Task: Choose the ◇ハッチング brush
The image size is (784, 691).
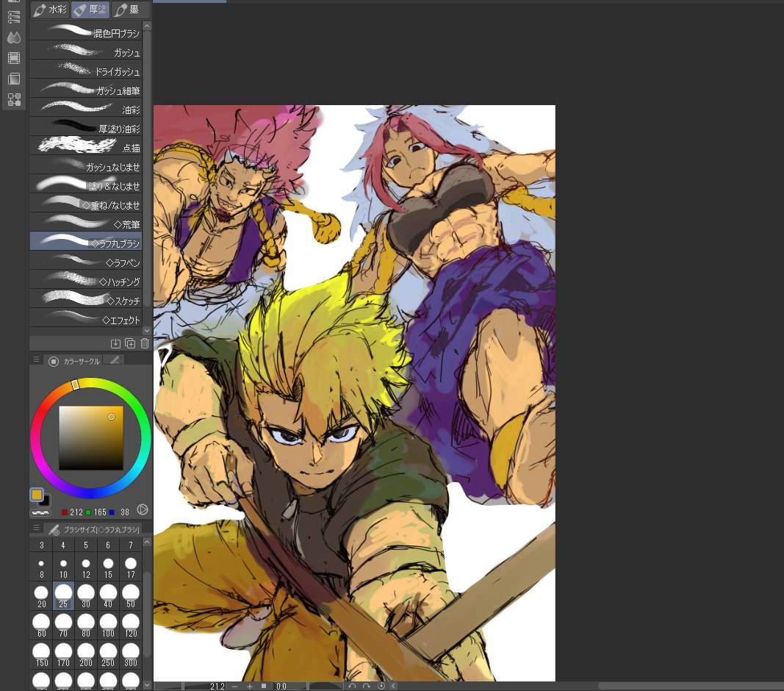Action: pos(86,279)
